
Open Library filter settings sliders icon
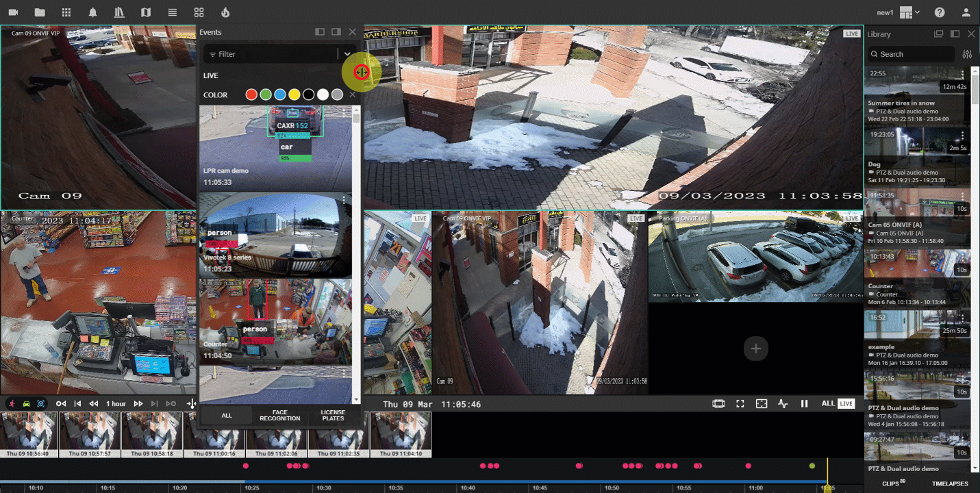coord(967,54)
